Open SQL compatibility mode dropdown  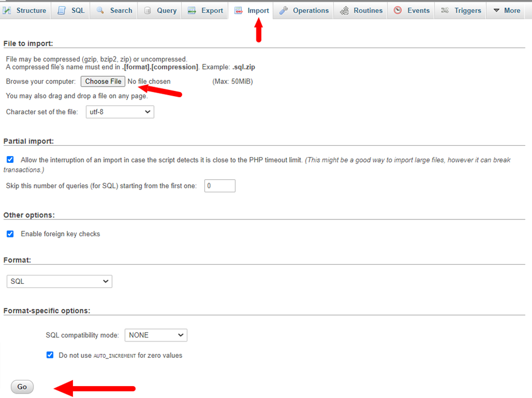point(156,335)
